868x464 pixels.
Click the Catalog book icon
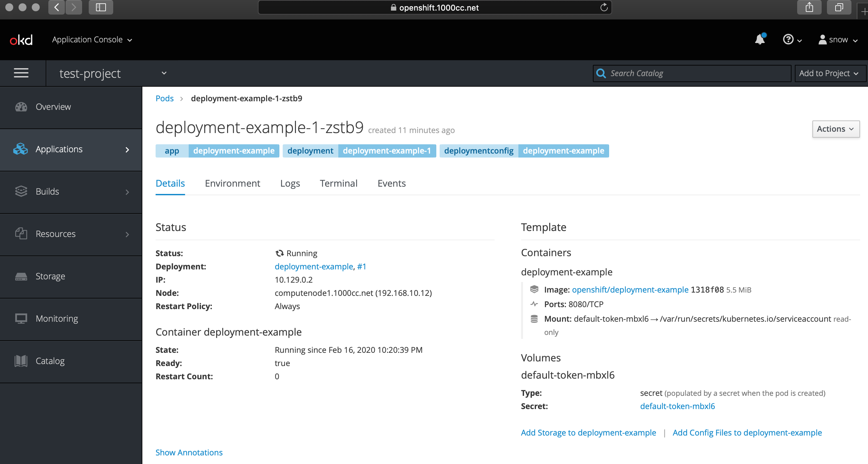click(21, 361)
